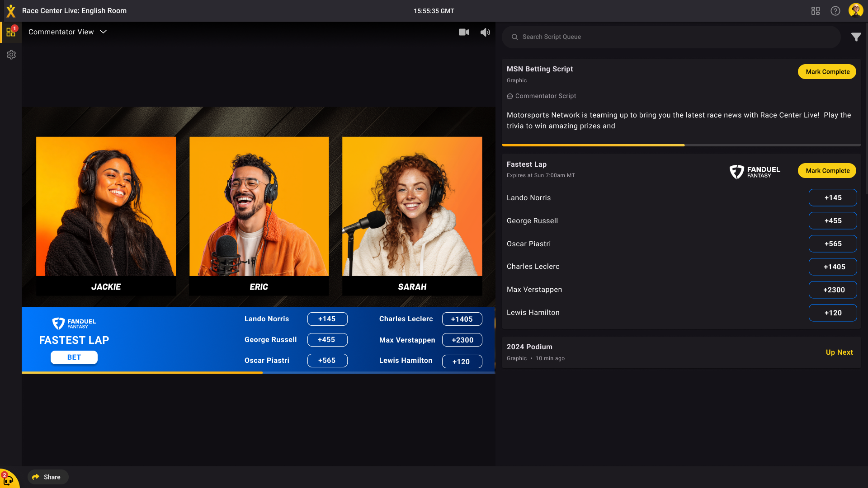Mark the MSN Betting Script complete

(827, 71)
